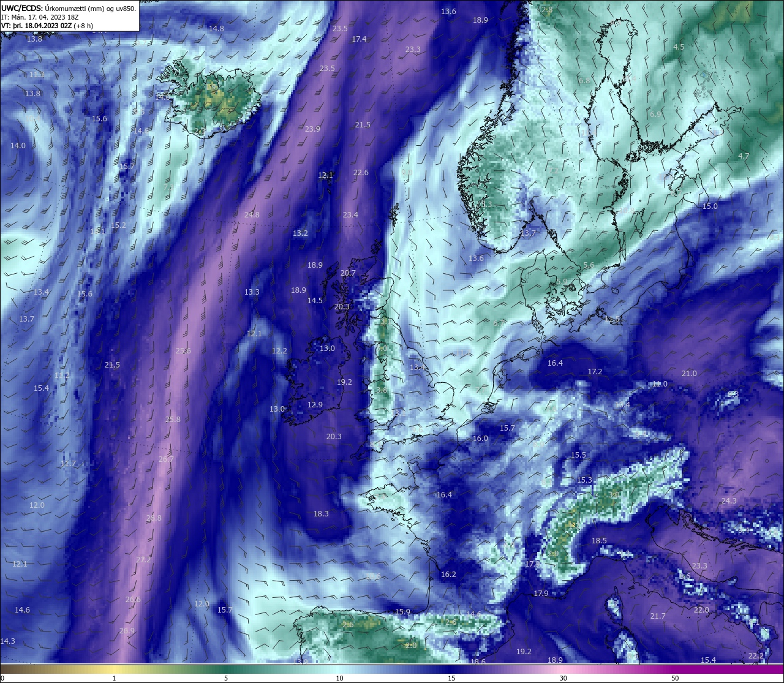Select the 25.6 value in the band

[183, 350]
